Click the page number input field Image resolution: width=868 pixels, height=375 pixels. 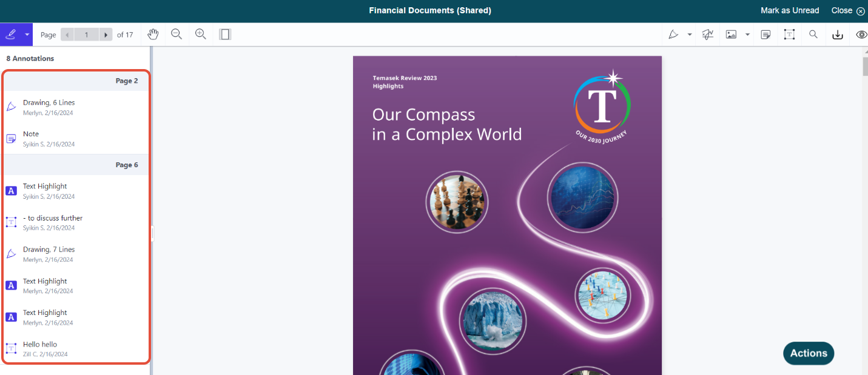86,35
